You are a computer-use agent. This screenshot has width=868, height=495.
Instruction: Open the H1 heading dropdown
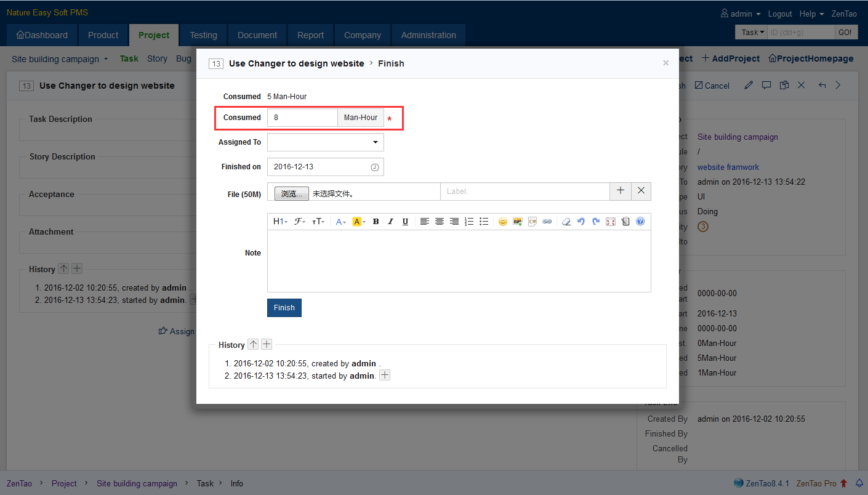click(280, 222)
